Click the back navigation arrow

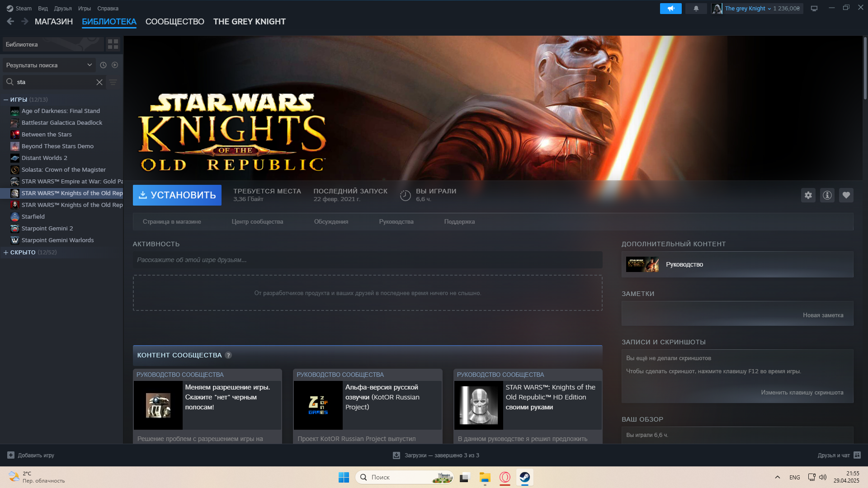[x=10, y=21]
